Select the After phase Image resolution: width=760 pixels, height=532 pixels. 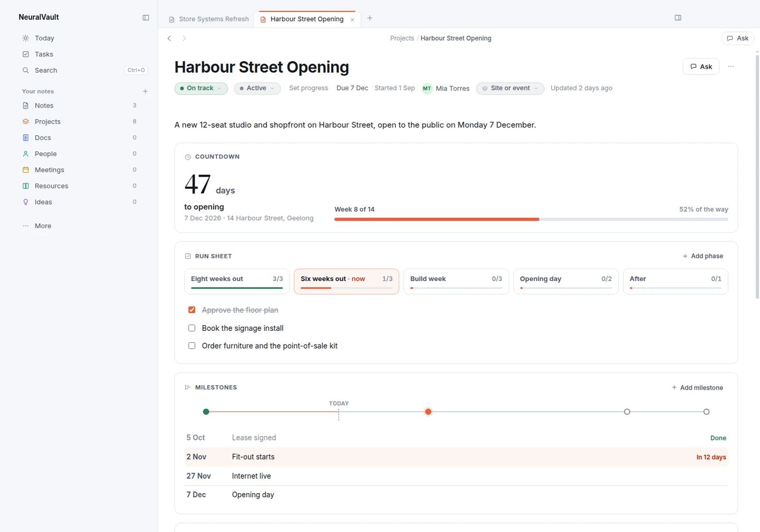pyautogui.click(x=675, y=281)
